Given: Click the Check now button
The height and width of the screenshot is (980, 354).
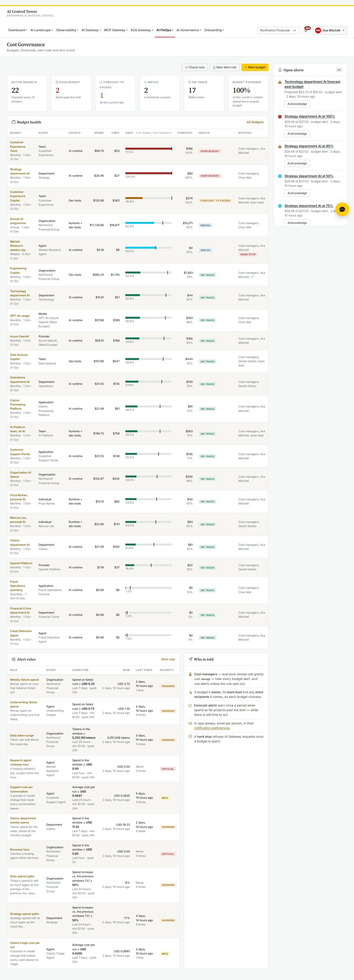Looking at the screenshot, I should [195, 67].
